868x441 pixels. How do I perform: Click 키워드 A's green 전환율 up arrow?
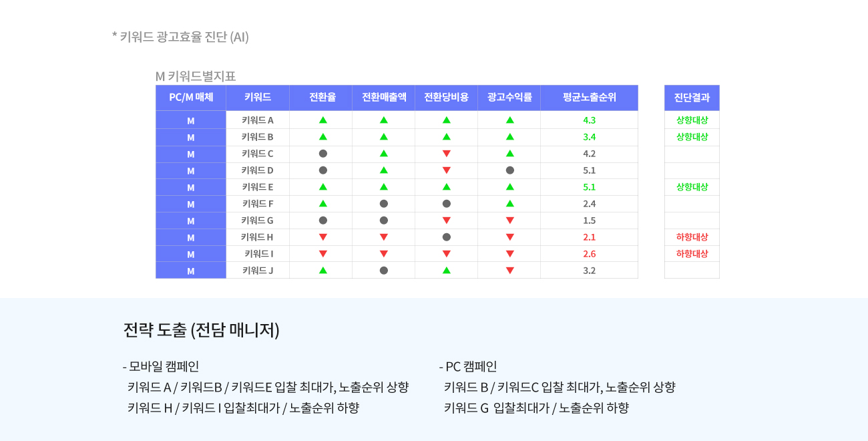[323, 120]
